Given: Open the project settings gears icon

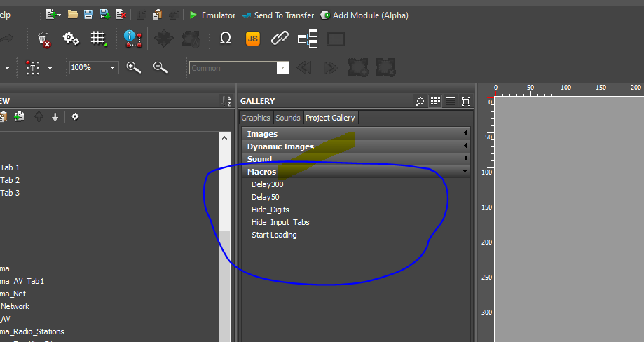Looking at the screenshot, I should click(x=71, y=39).
